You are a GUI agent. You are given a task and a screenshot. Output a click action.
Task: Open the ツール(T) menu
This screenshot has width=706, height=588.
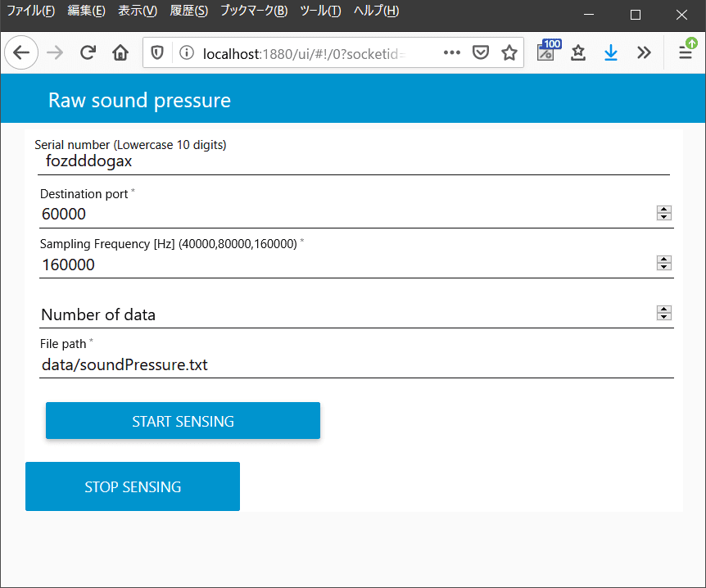click(320, 11)
